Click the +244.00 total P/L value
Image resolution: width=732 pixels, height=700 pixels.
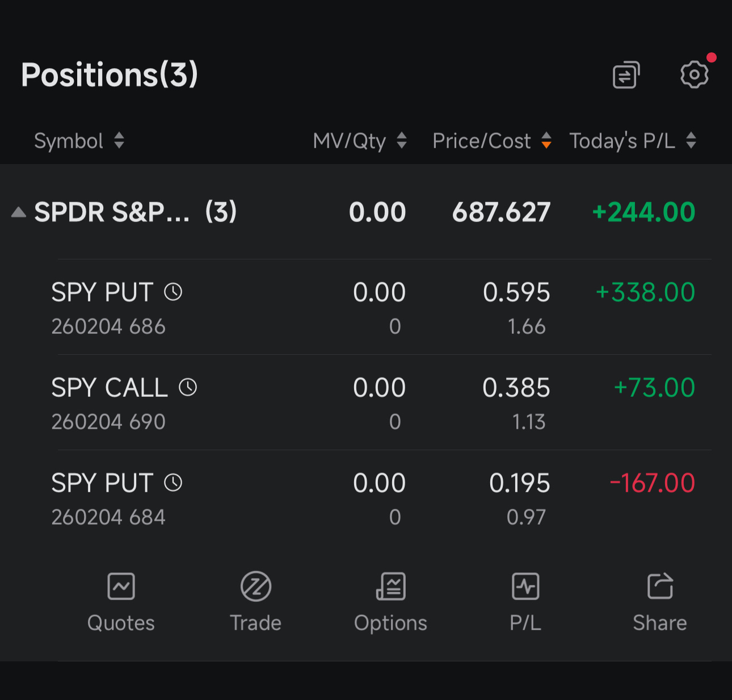tap(643, 212)
